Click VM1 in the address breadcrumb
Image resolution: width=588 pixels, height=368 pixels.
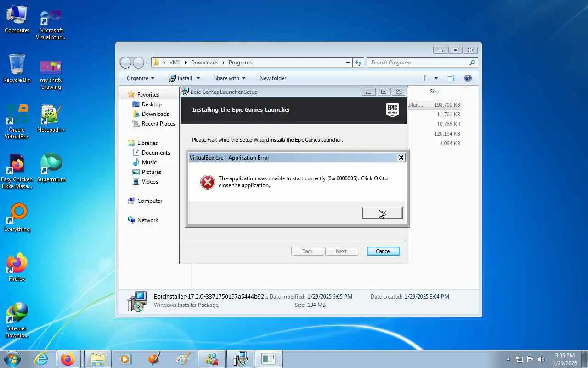[x=175, y=63]
